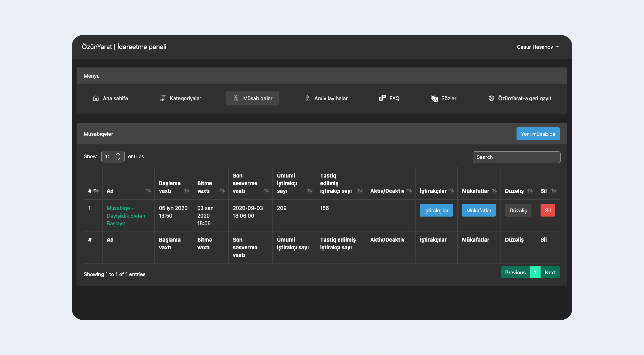Click the medal icon beside Arxiv layihələr
Viewport: 644px width, 355px height.
tap(307, 98)
